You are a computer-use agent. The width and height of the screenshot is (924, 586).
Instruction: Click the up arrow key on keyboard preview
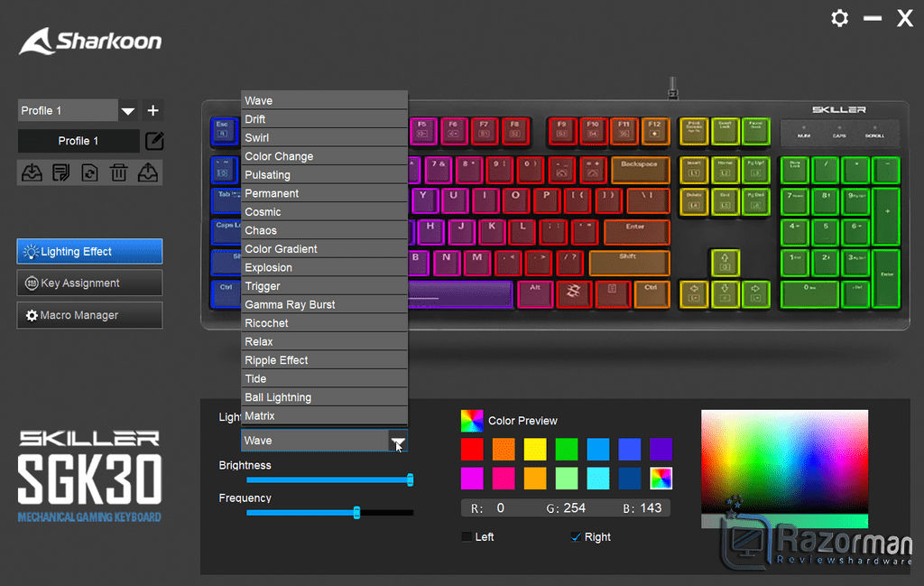(725, 263)
